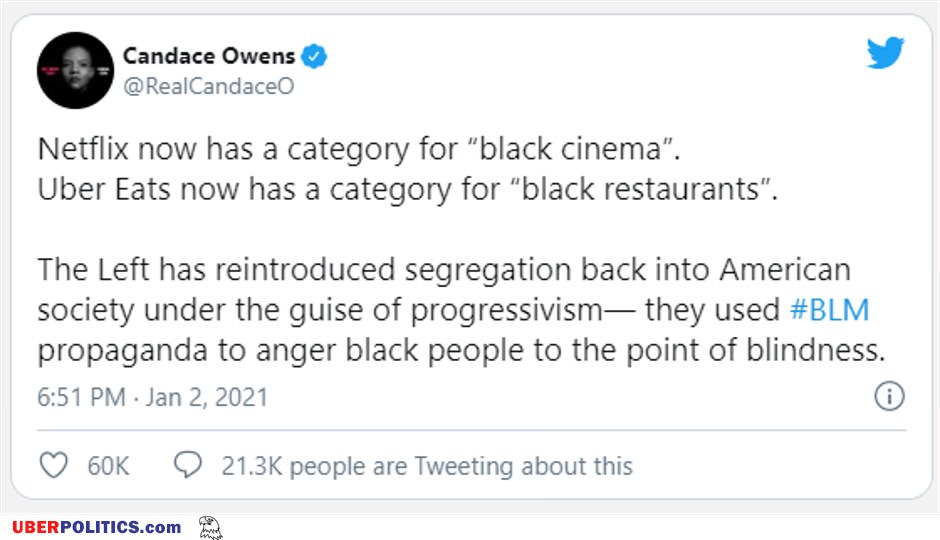Click the line ending "point of blindness"
The image size is (940, 540).
pyautogui.click(x=462, y=351)
